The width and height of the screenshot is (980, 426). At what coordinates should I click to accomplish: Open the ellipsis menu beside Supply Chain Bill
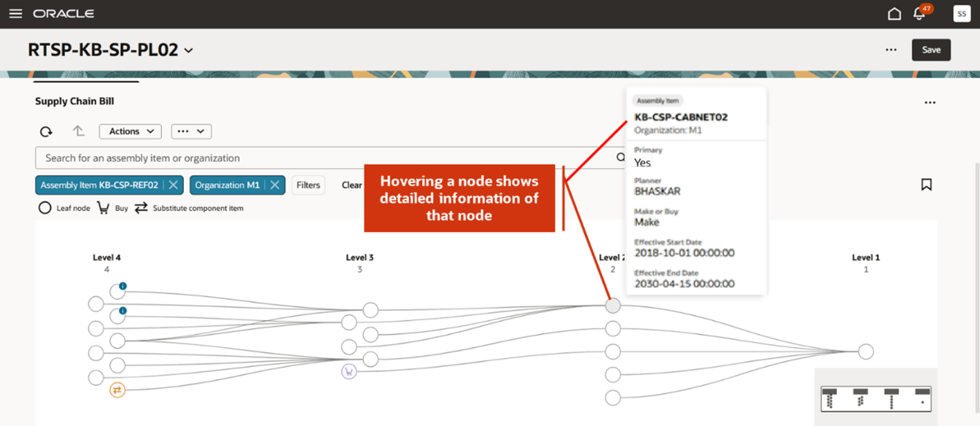pyautogui.click(x=930, y=102)
